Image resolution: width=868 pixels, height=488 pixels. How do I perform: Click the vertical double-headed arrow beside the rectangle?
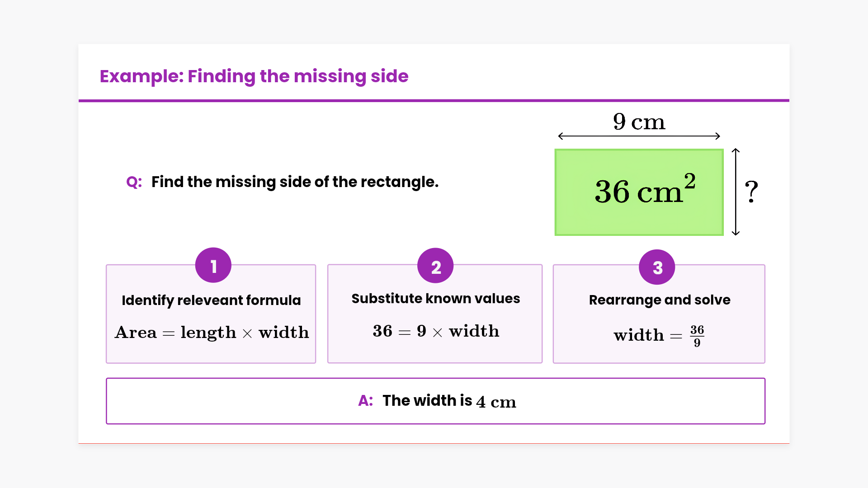(736, 192)
